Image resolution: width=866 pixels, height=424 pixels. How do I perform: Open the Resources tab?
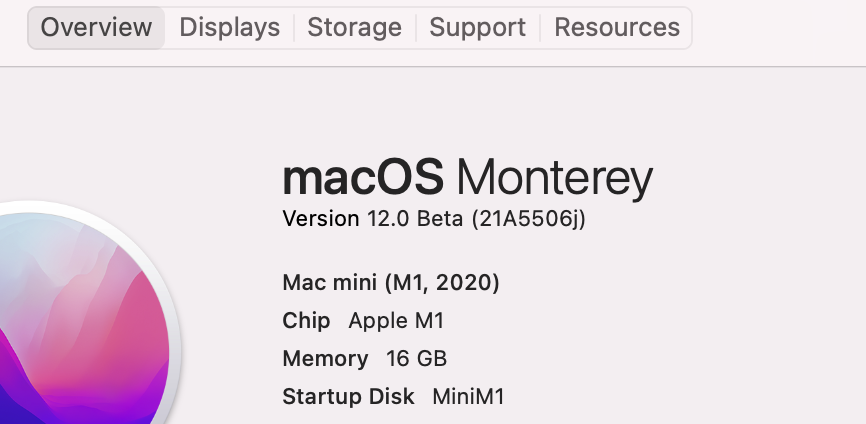(616, 27)
